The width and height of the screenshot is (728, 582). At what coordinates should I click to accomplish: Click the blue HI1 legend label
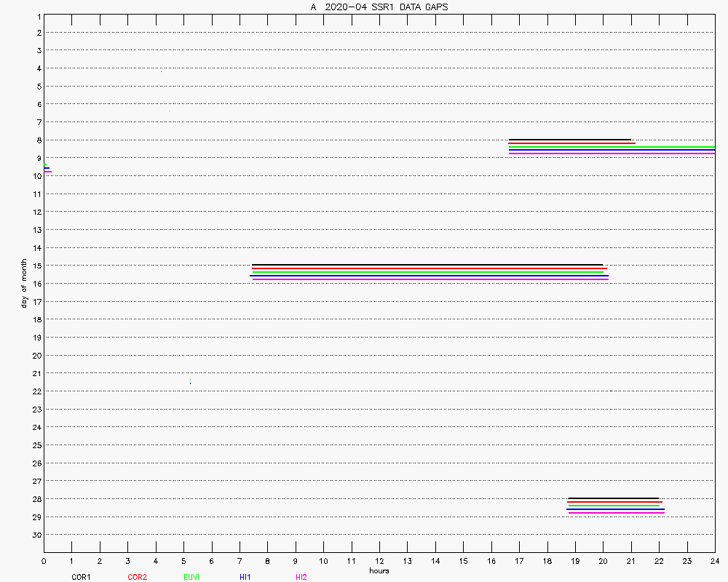click(x=245, y=577)
